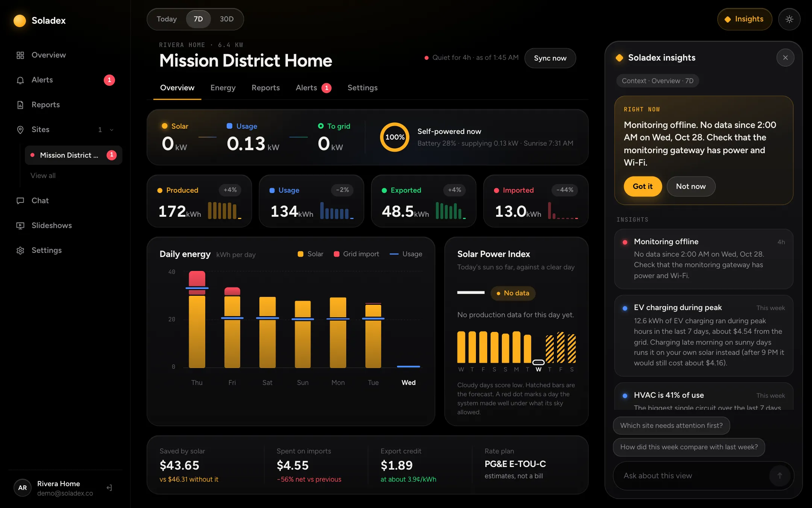Click the AR avatar circle
The width and height of the screenshot is (812, 508).
tap(23, 488)
